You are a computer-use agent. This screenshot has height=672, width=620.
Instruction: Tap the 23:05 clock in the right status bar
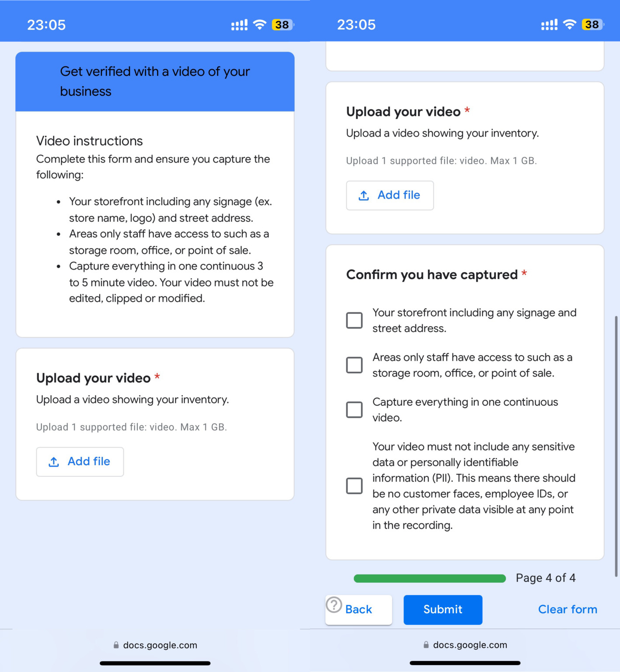(x=356, y=25)
